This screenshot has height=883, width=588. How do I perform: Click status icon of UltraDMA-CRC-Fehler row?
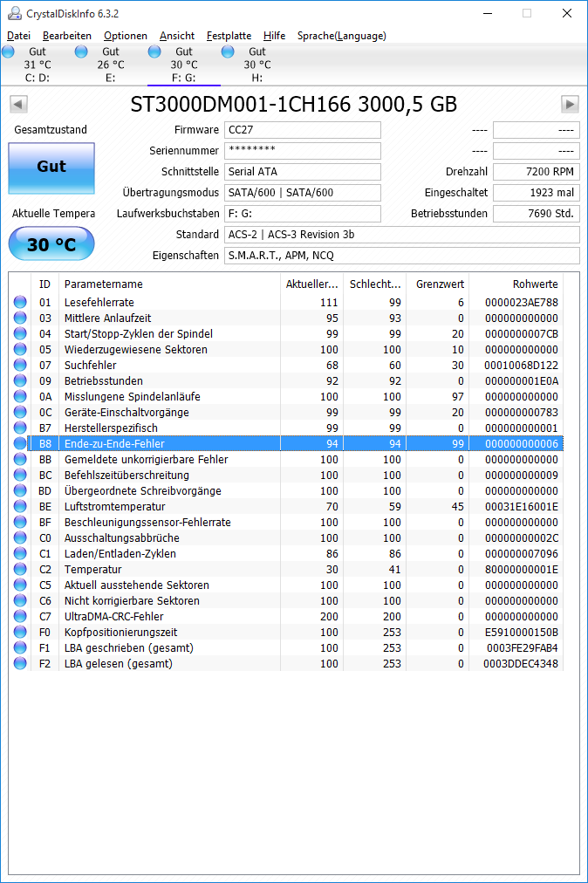pyautogui.click(x=20, y=616)
